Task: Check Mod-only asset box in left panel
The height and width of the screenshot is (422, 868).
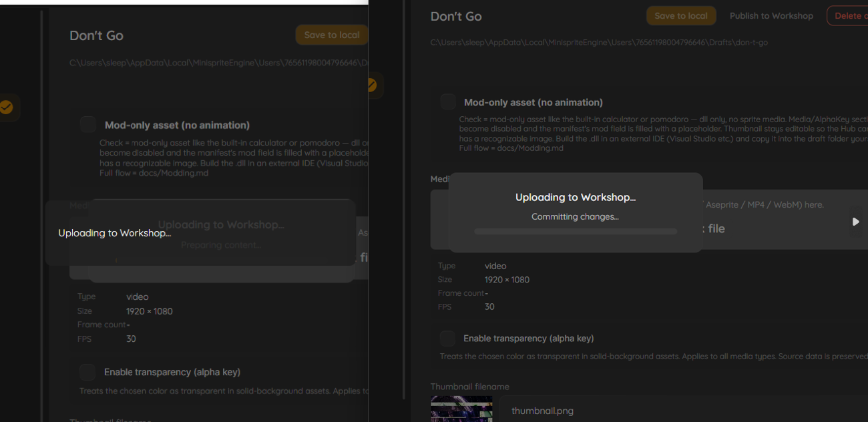Action: point(88,124)
